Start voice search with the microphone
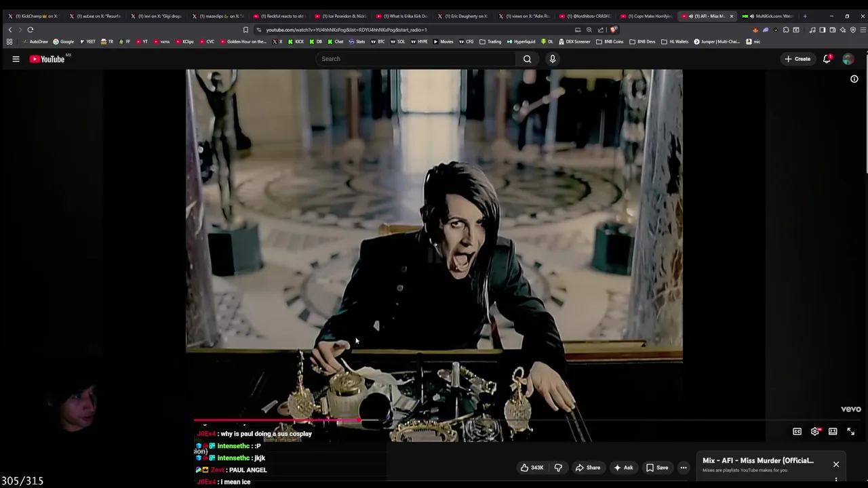This screenshot has width=868, height=488. (x=553, y=59)
